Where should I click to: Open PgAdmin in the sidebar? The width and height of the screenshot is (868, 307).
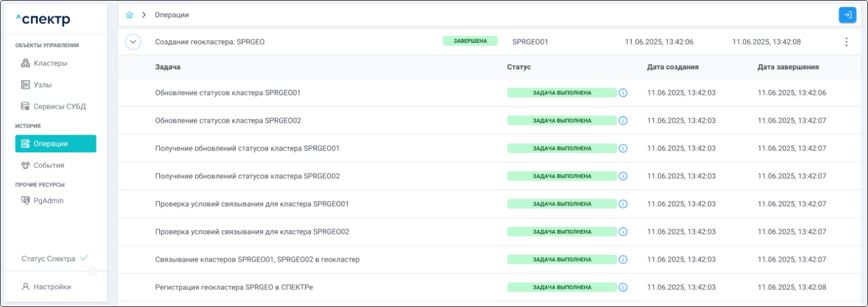pyautogui.click(x=42, y=201)
